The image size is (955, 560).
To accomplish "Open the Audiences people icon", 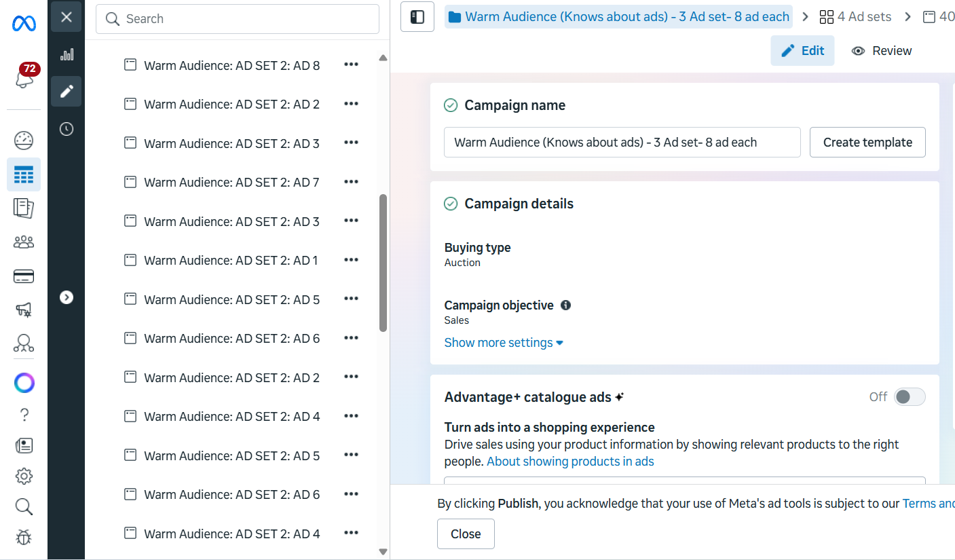I will click(x=24, y=242).
